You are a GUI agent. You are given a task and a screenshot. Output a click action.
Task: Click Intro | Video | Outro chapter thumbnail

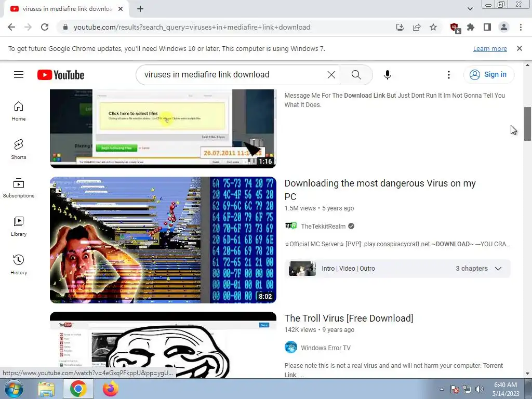302,269
